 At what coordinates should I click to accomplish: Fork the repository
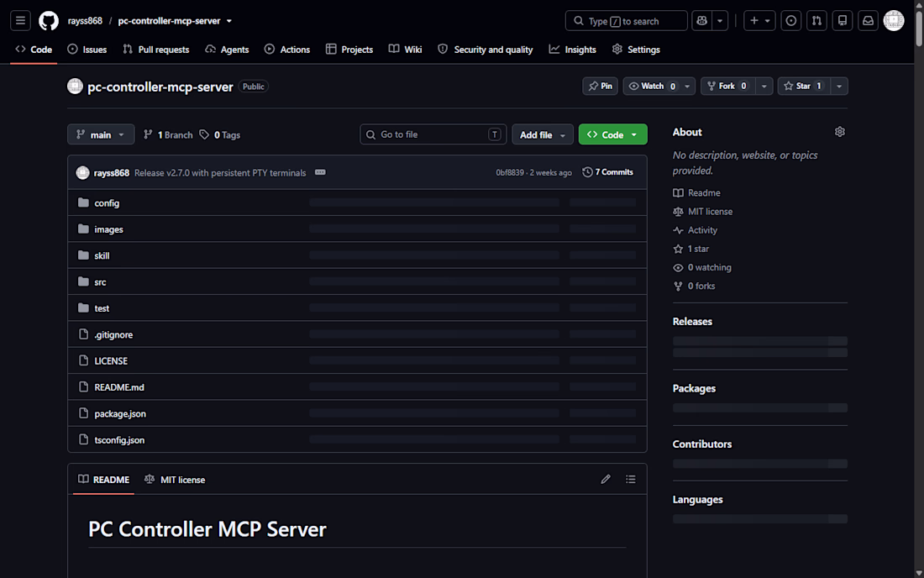click(x=727, y=86)
